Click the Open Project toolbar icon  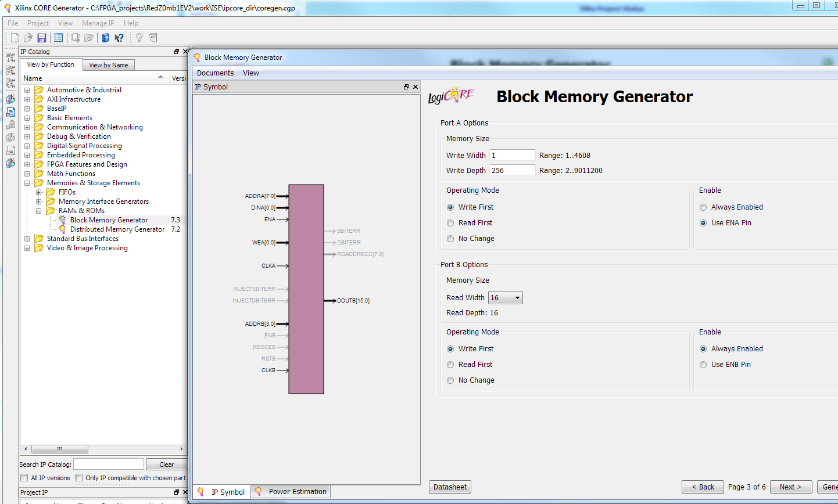[28, 38]
